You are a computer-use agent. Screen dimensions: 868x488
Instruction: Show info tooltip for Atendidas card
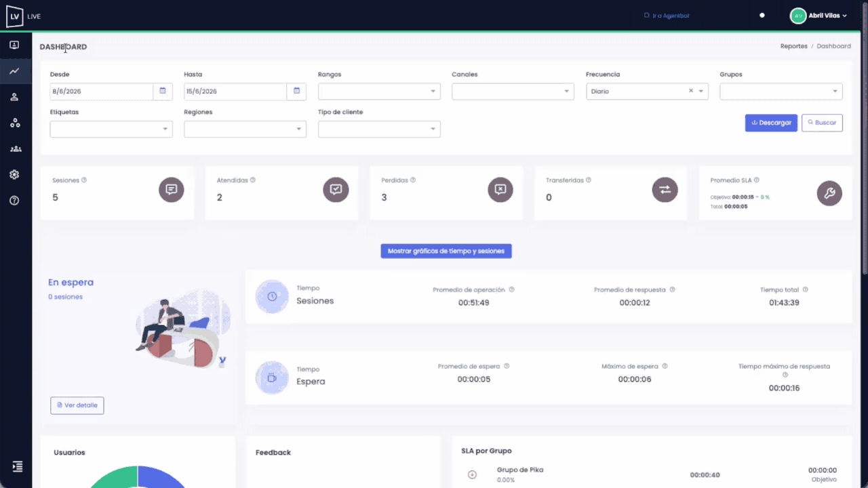pos(253,180)
